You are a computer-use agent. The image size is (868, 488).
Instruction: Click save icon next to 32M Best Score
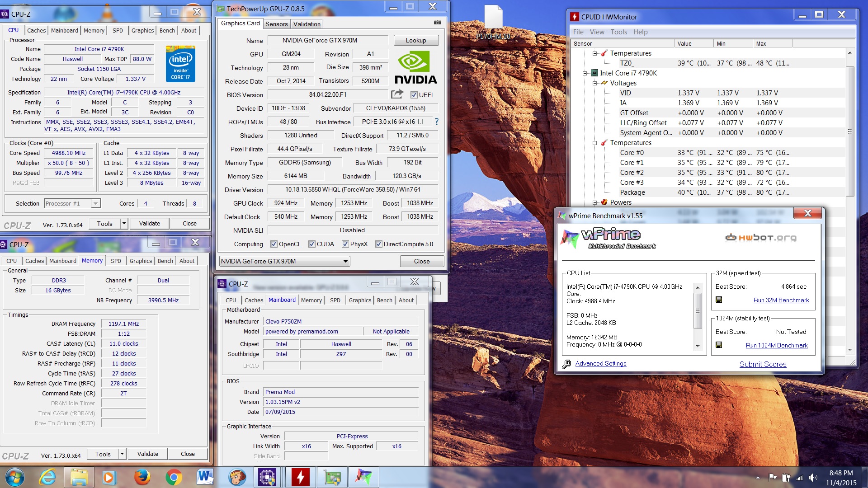719,300
